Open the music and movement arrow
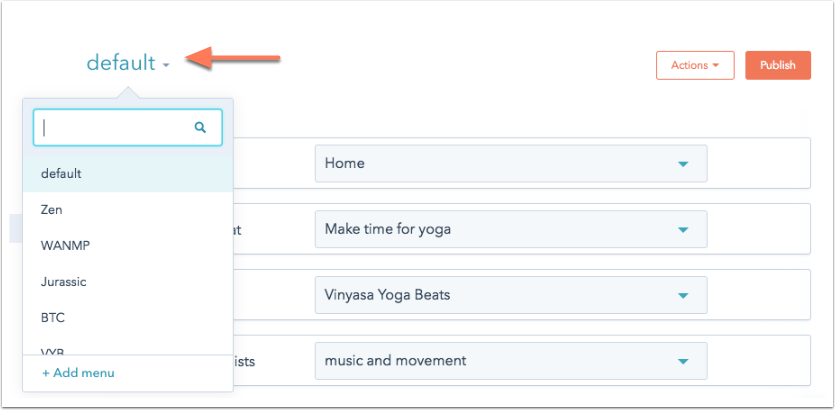The image size is (835, 410). [683, 362]
